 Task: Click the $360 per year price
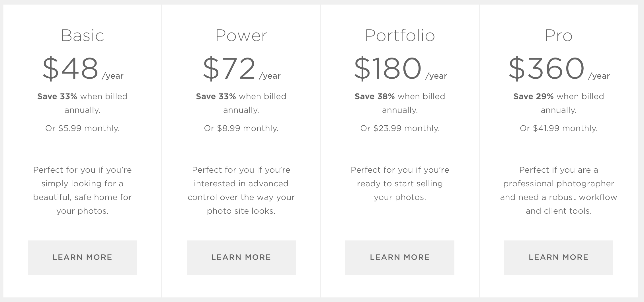click(x=558, y=69)
